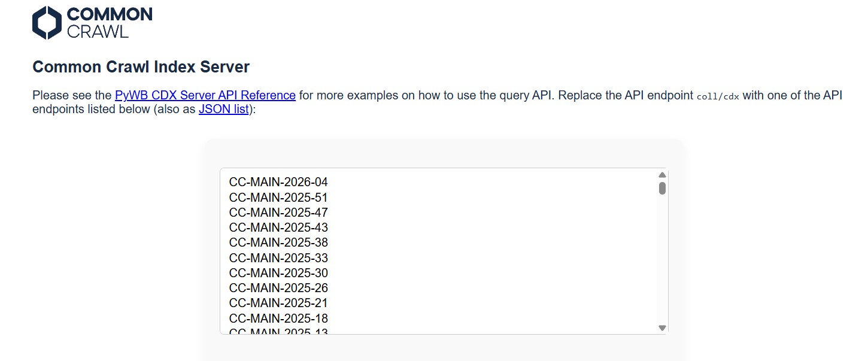Click the scroll down arrow of the list
This screenshot has height=361, width=868.
(662, 327)
